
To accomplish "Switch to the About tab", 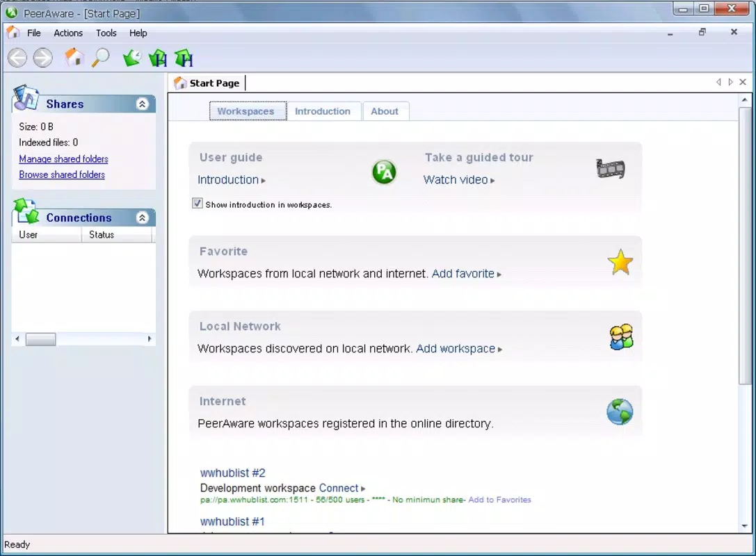I will point(385,111).
